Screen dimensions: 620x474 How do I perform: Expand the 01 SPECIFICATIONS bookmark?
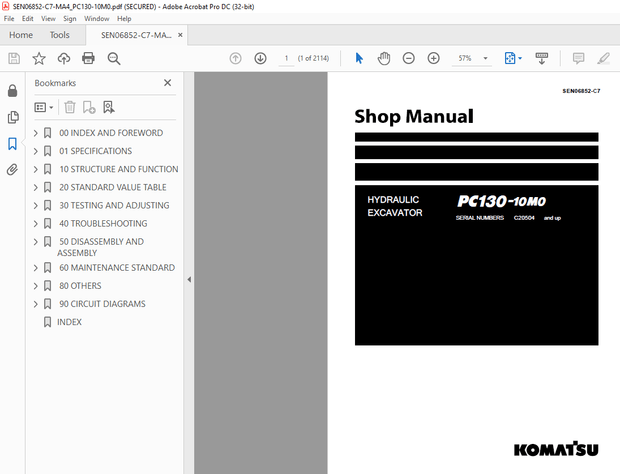36,151
